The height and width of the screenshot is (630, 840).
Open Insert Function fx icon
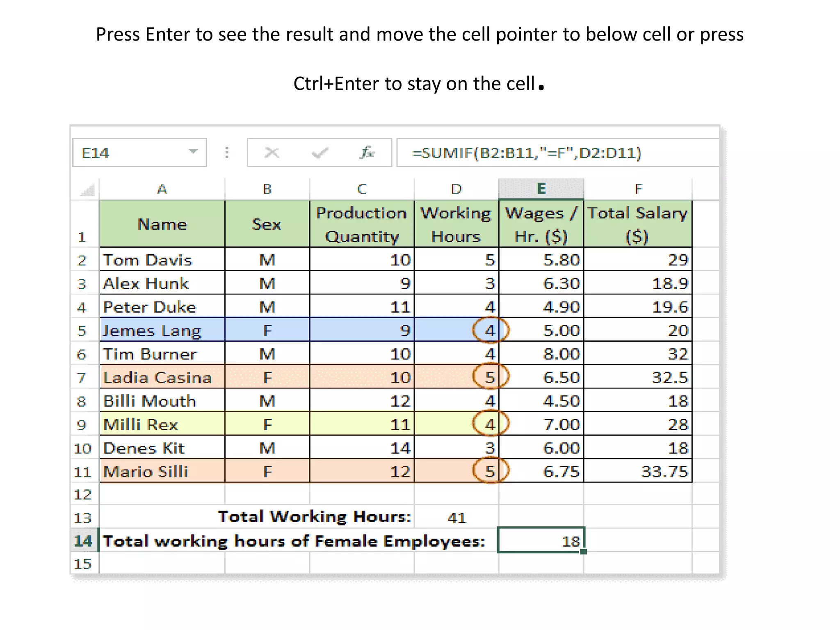(367, 153)
